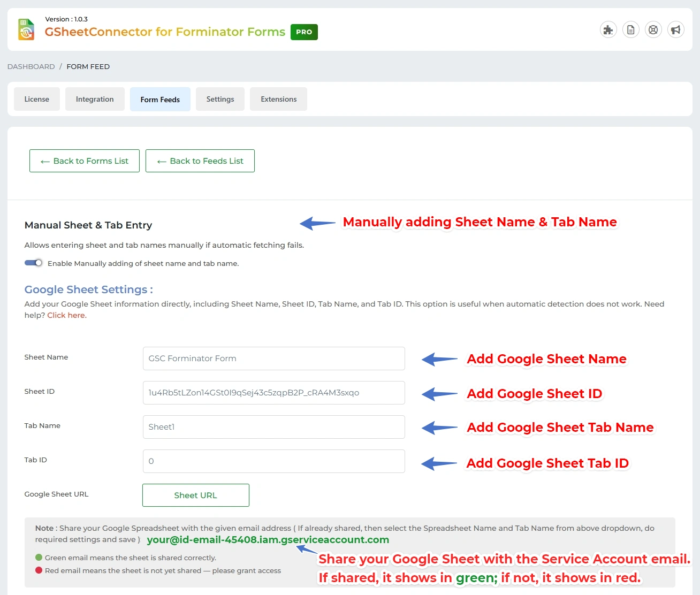Click inside the Sheet Name field
The image size is (700, 595).
pyautogui.click(x=273, y=358)
